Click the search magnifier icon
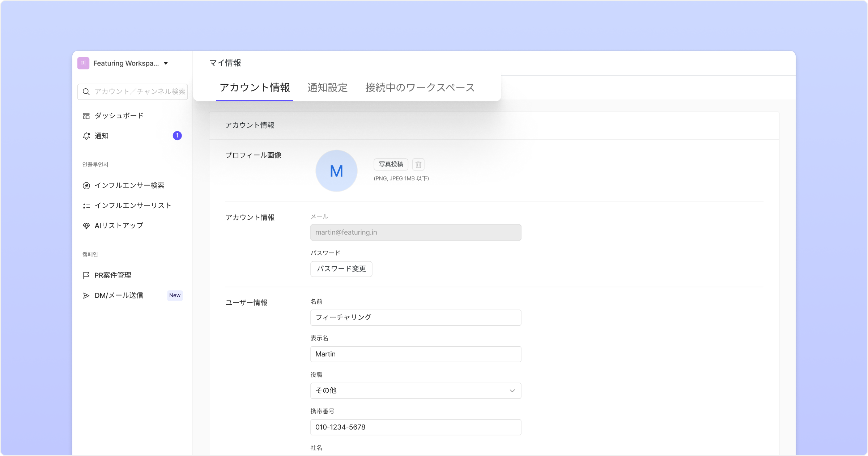The height and width of the screenshot is (456, 868). coord(86,92)
